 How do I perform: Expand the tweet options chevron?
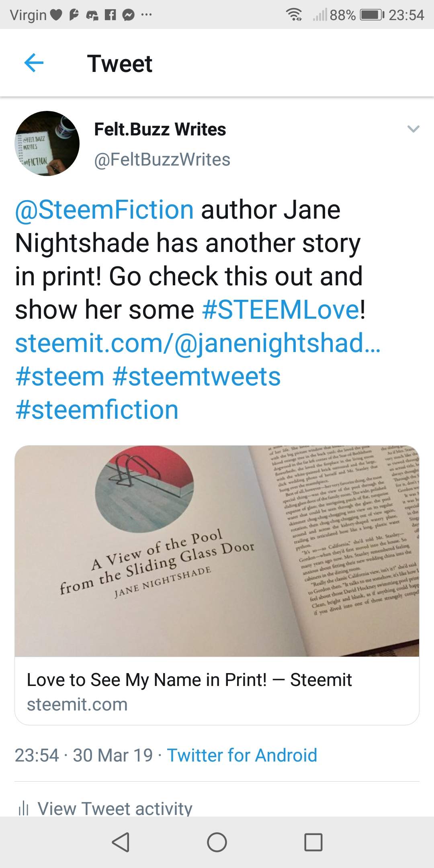tap(413, 129)
